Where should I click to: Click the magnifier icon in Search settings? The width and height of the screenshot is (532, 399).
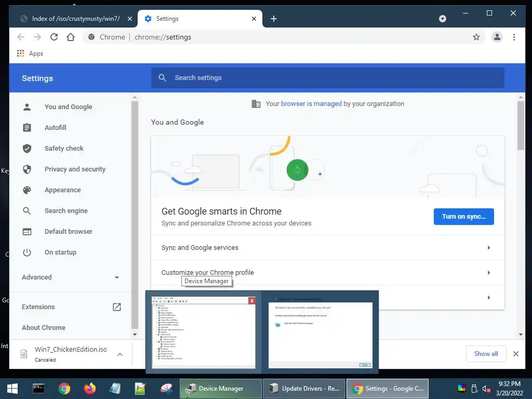tap(162, 78)
